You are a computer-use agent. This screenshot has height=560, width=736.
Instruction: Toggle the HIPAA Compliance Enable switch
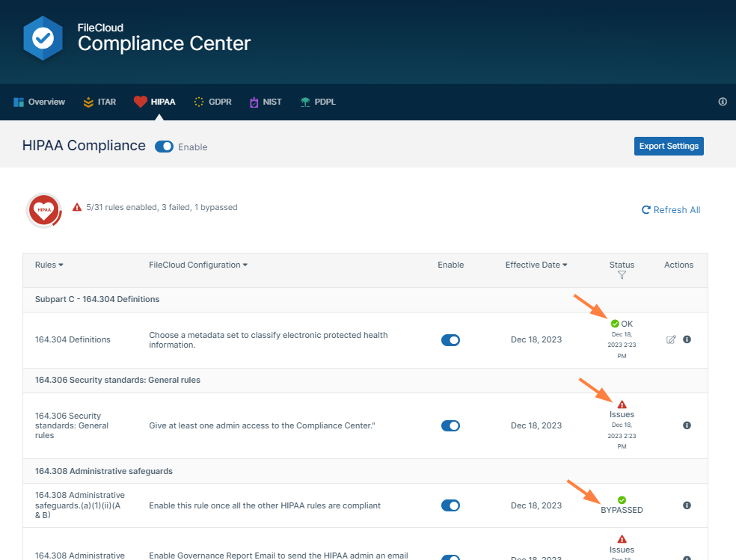[164, 147]
